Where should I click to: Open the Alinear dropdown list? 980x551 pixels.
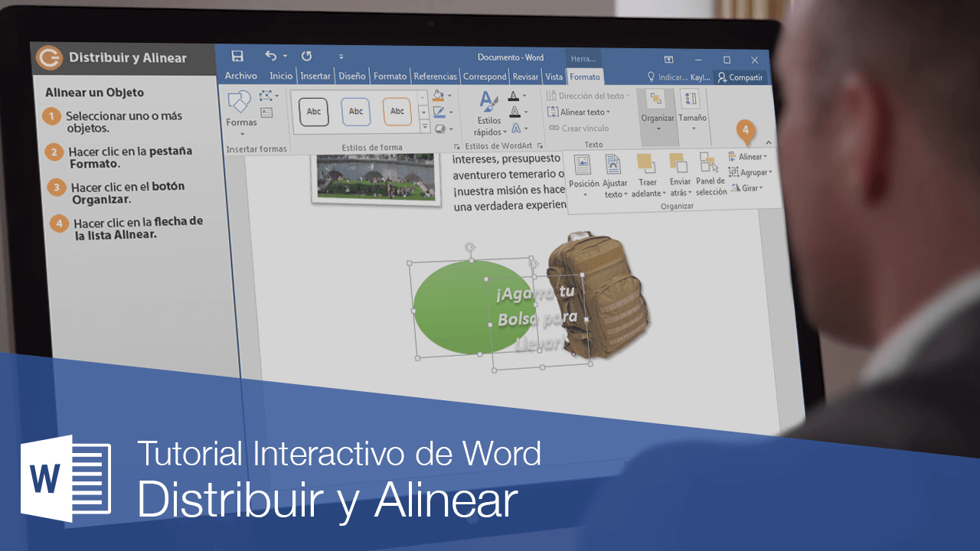click(748, 157)
